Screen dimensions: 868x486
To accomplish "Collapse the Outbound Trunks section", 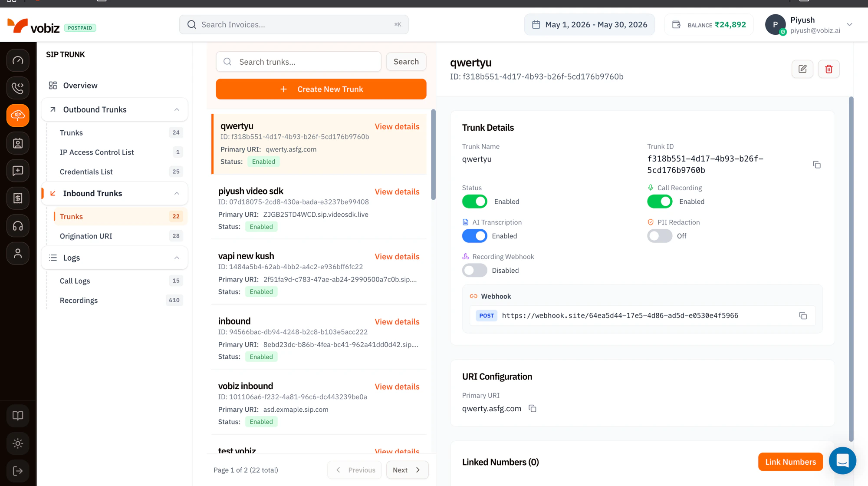I will [177, 110].
